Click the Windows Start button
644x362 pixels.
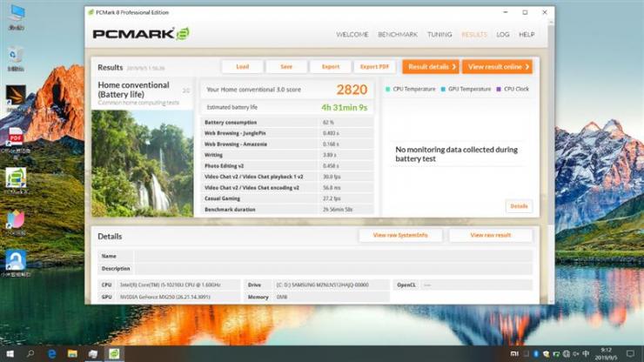pyautogui.click(x=10, y=353)
